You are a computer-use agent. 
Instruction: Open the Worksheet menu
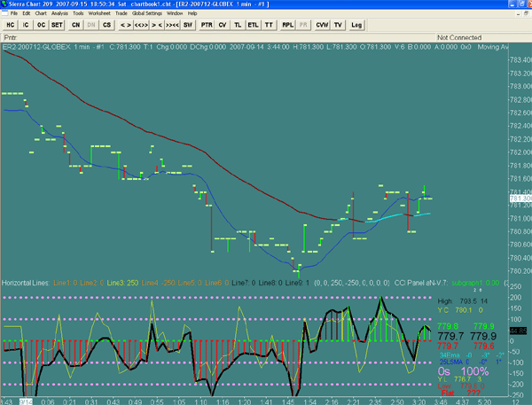[99, 13]
